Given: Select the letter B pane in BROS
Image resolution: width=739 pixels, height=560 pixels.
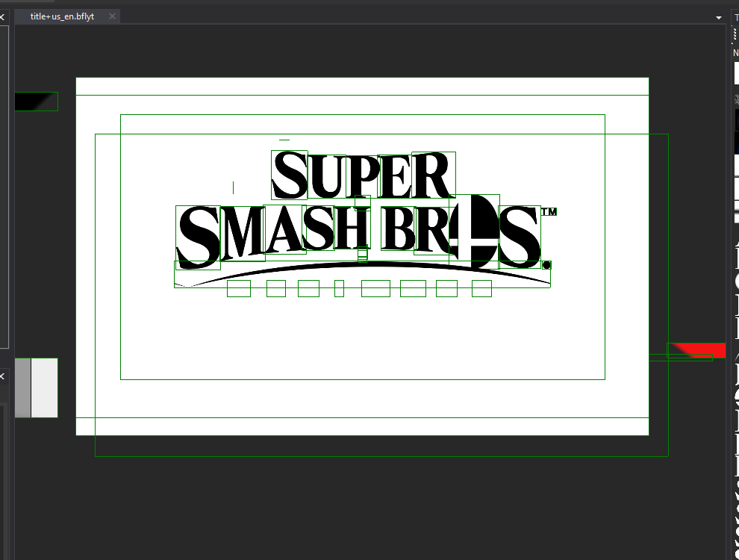Looking at the screenshot, I should [x=398, y=228].
